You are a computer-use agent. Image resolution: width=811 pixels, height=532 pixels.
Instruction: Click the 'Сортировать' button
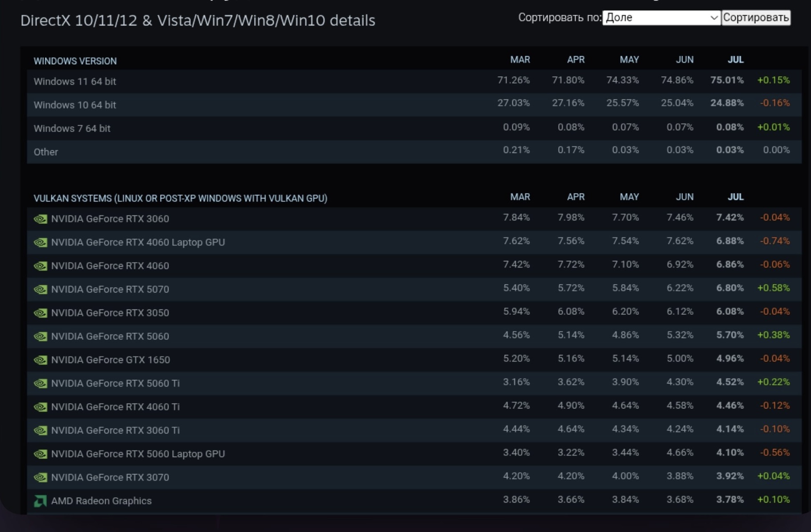click(x=756, y=18)
